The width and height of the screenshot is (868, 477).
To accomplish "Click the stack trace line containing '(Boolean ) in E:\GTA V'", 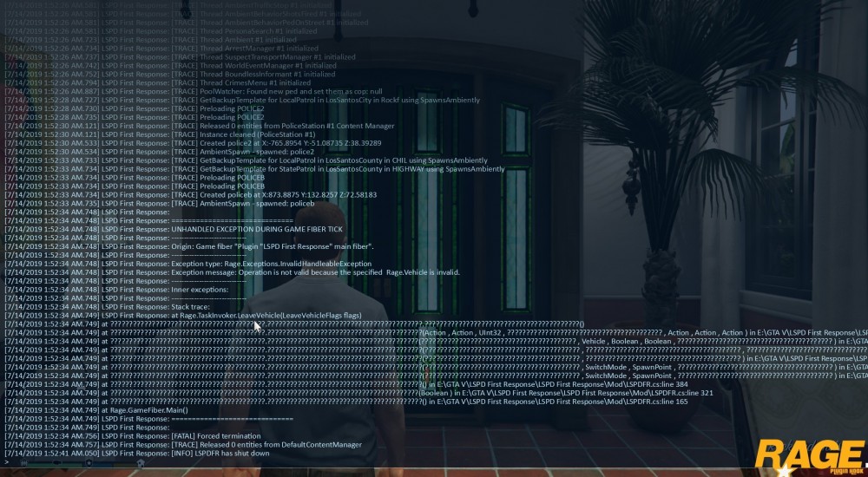I will click(x=358, y=393).
